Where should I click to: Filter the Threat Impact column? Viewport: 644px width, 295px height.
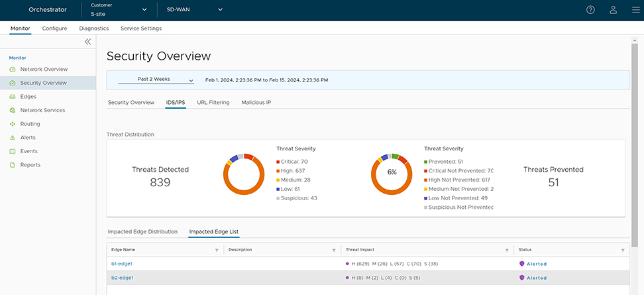506,250
